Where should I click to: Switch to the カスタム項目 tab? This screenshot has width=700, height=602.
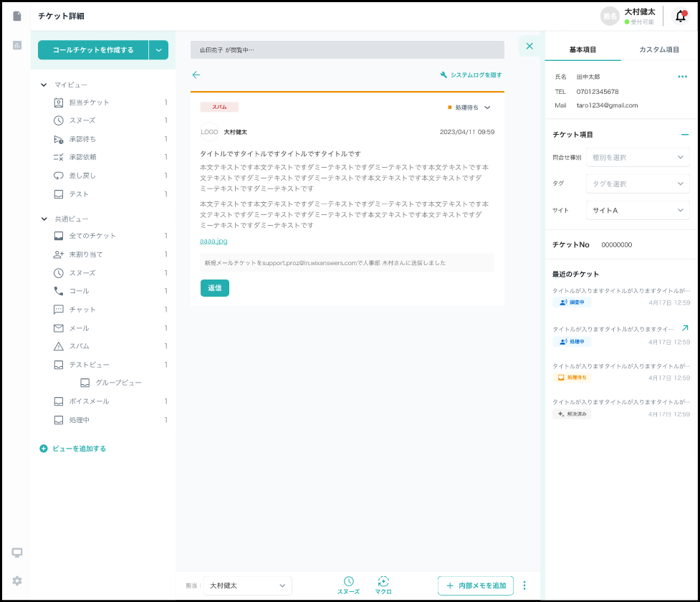(x=658, y=50)
